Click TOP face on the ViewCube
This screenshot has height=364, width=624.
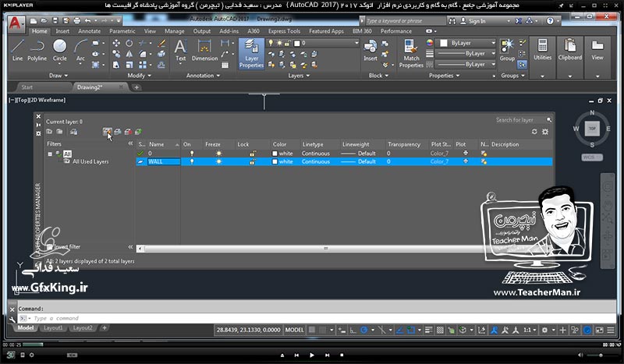[592, 129]
